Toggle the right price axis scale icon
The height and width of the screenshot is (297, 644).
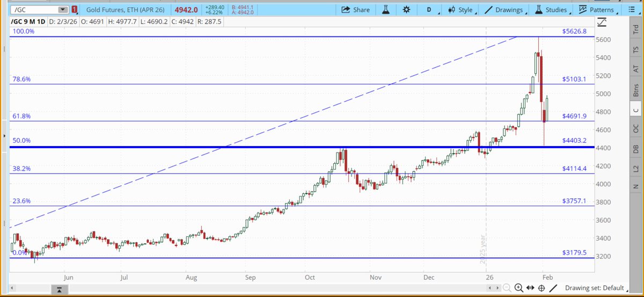click(x=602, y=22)
